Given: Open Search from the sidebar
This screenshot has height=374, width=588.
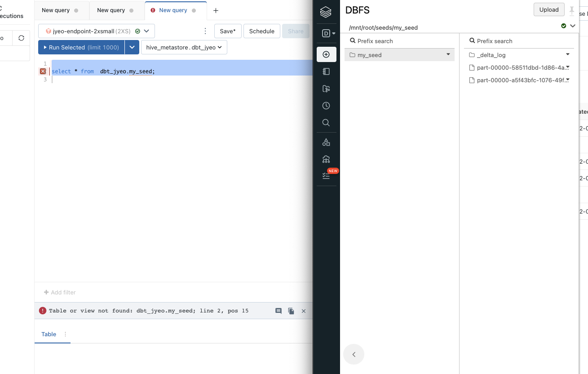Looking at the screenshot, I should tap(326, 122).
